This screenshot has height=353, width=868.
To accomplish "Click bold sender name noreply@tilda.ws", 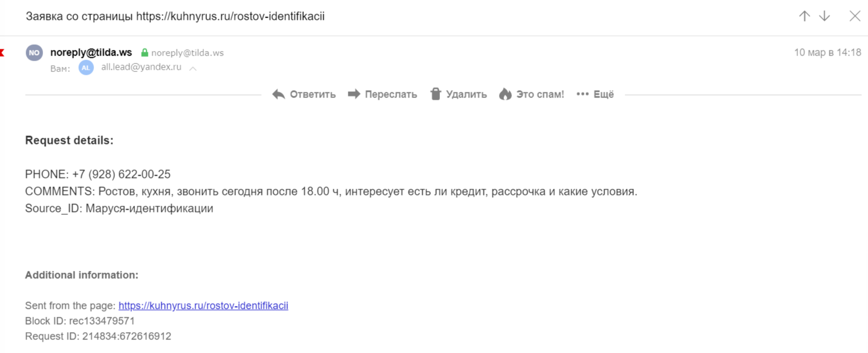I will 91,53.
